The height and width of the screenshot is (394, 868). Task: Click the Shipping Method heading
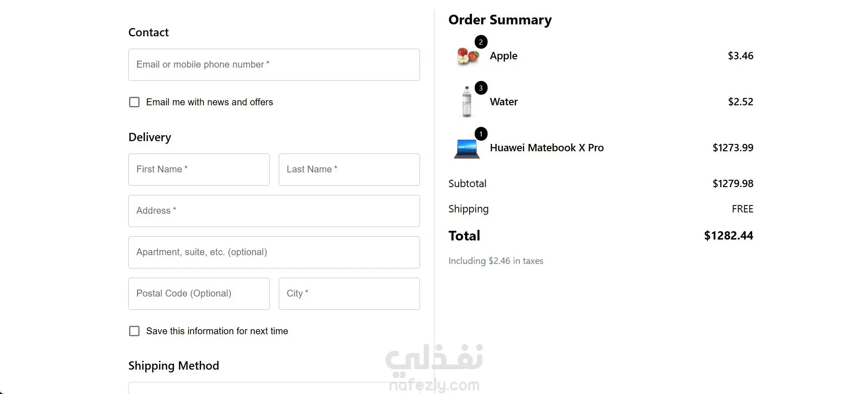(x=173, y=365)
